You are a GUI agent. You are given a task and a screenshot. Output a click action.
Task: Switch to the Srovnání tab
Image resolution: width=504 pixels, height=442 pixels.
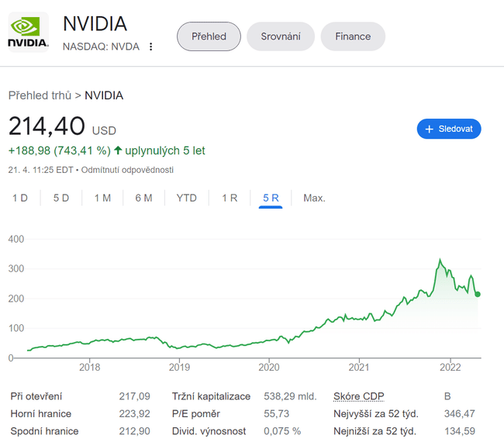[281, 36]
